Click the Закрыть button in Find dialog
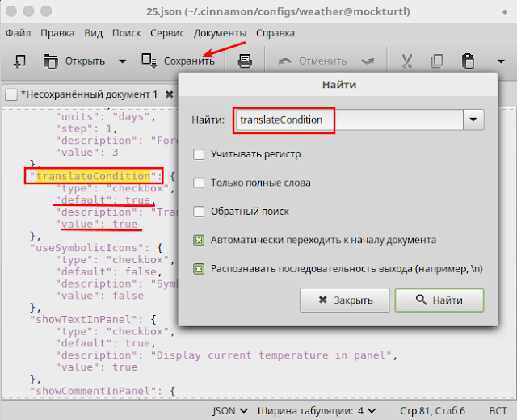This screenshot has height=420, width=517. (x=345, y=300)
